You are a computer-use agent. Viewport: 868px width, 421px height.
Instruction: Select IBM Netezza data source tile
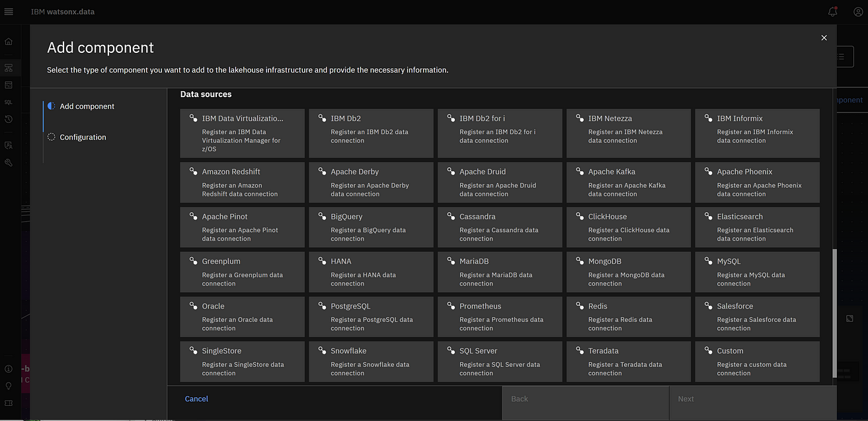pyautogui.click(x=629, y=134)
